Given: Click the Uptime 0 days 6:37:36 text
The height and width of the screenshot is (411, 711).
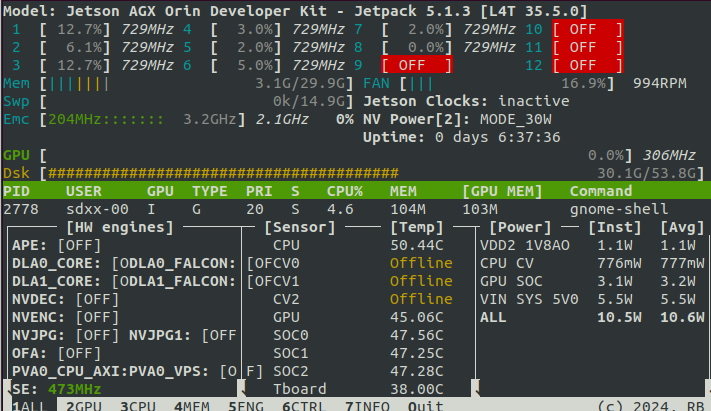Looking at the screenshot, I should coord(462,137).
